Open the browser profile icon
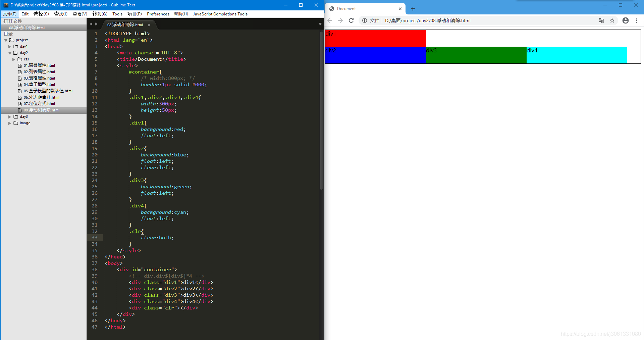This screenshot has height=340, width=644. coord(626,20)
